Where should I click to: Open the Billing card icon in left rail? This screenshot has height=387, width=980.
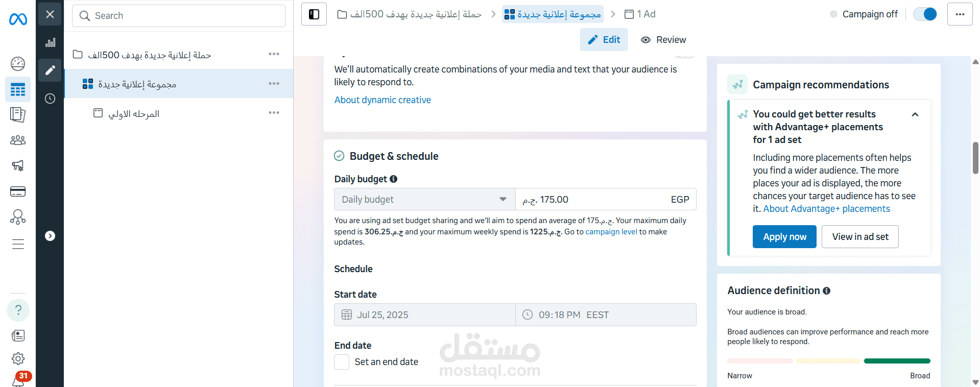pos(18,191)
